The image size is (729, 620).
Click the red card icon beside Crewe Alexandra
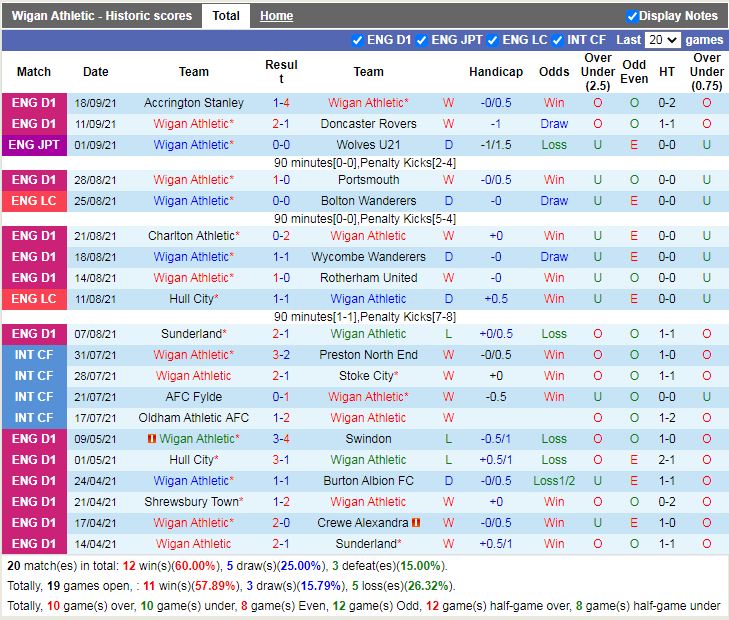415,523
